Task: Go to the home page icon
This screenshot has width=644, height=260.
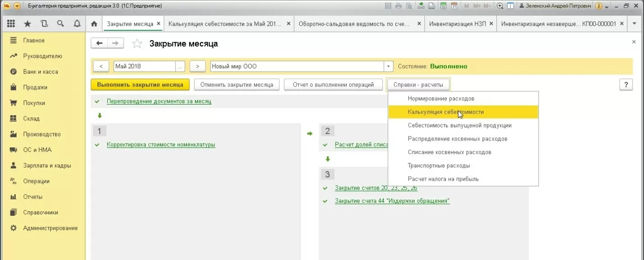Action: [94, 24]
